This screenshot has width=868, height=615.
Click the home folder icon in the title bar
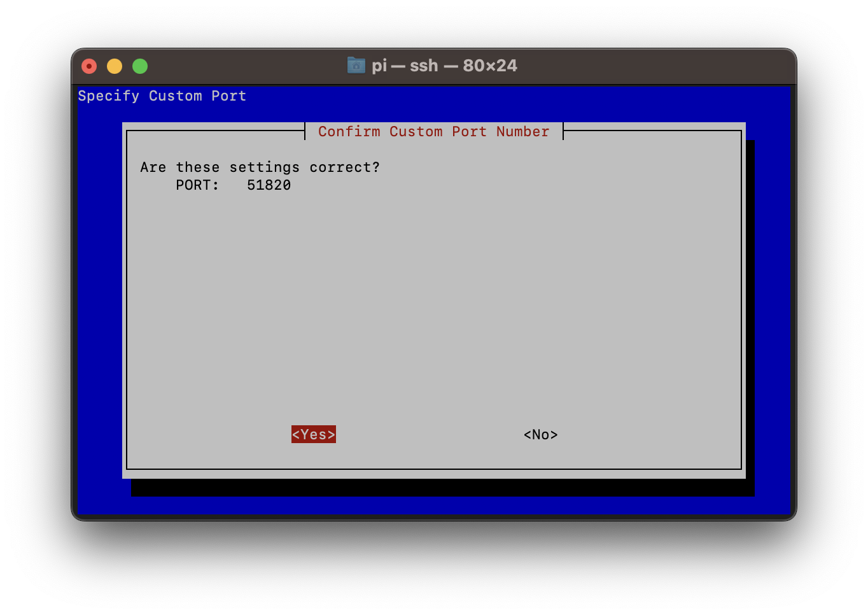tap(356, 65)
